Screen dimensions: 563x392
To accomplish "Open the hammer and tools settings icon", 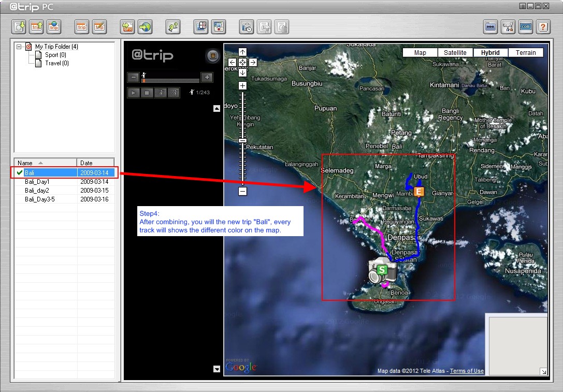I will [508, 27].
